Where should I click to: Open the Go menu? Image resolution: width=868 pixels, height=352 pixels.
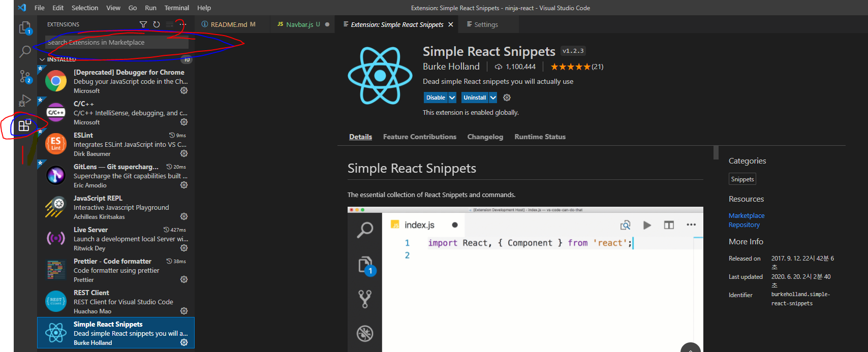(133, 8)
